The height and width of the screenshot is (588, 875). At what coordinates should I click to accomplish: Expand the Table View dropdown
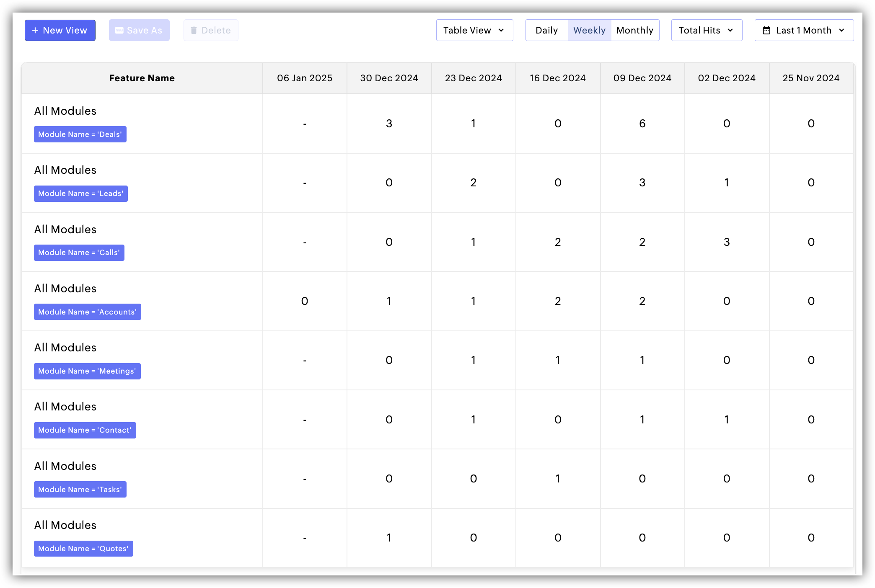pyautogui.click(x=474, y=31)
